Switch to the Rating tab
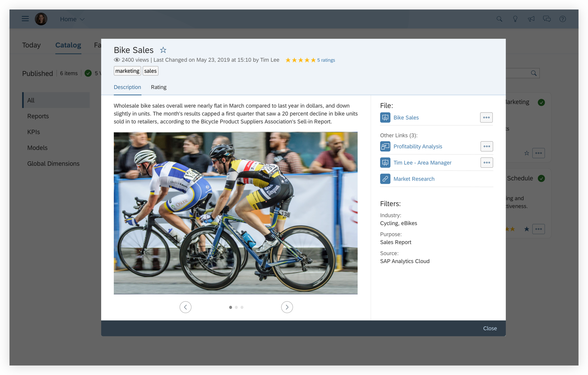The height and width of the screenshot is (375, 588). [x=159, y=87]
